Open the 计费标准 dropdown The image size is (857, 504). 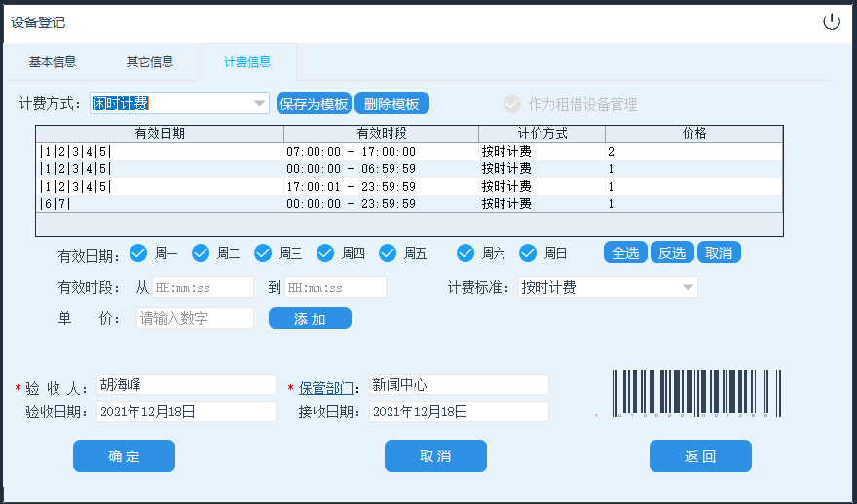[x=688, y=287]
